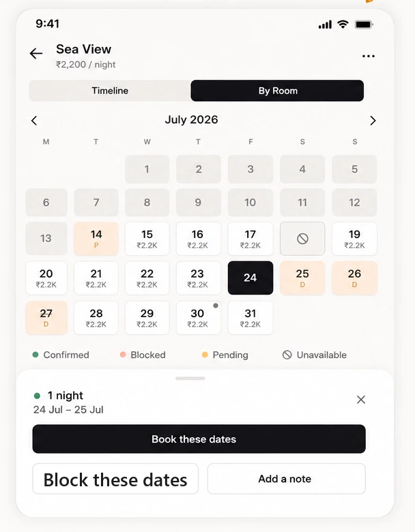Tap the July 2026 month title
This screenshot has width=415, height=532.
pyautogui.click(x=192, y=120)
